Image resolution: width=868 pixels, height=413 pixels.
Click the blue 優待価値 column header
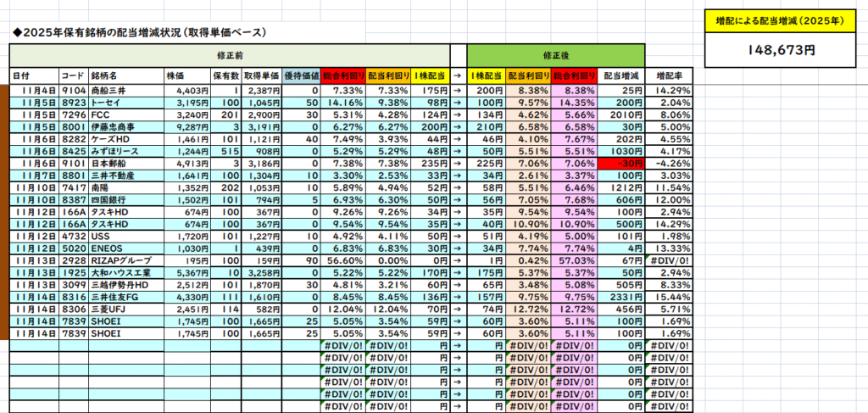(302, 75)
